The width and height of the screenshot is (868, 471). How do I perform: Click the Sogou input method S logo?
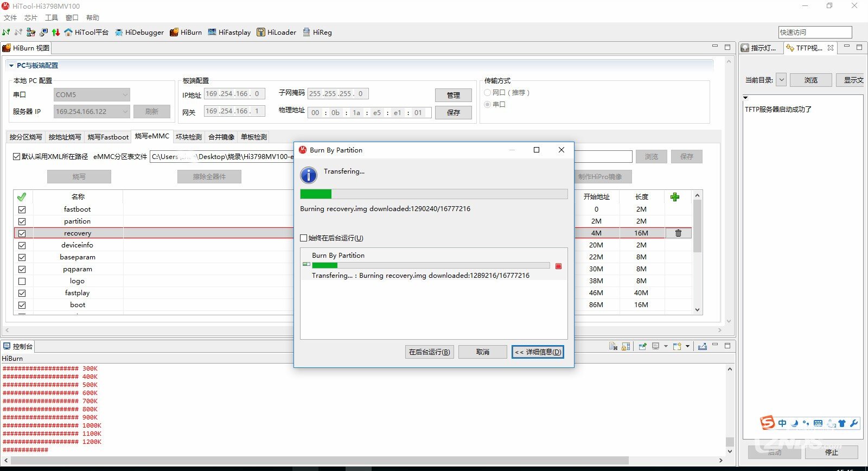[767, 423]
